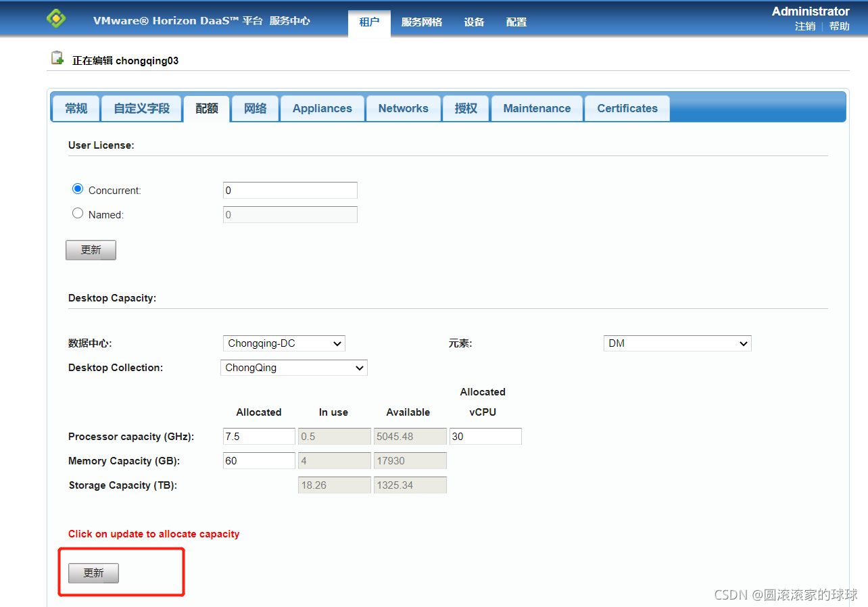868x607 pixels.
Task: Click the 'Memory Capacity (GB):' label
Action: coord(124,461)
